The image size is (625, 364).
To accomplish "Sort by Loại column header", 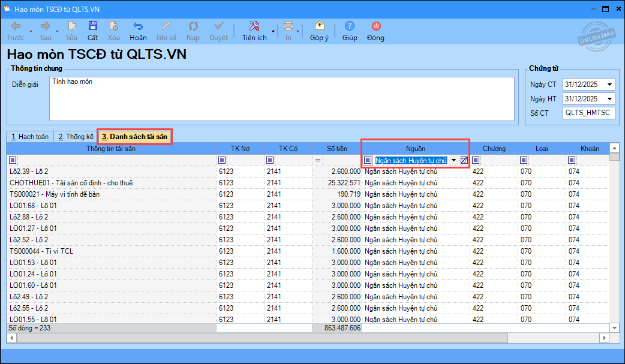I will (x=542, y=149).
